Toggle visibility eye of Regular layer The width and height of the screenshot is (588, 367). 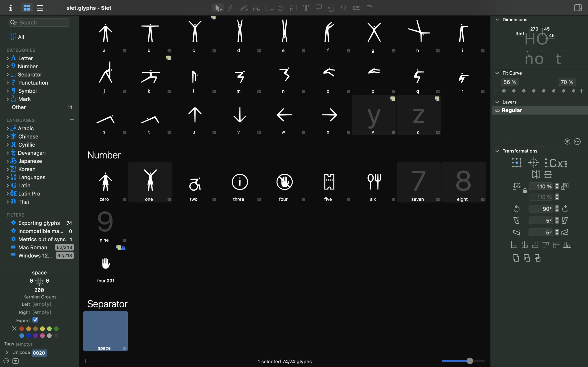point(497,110)
